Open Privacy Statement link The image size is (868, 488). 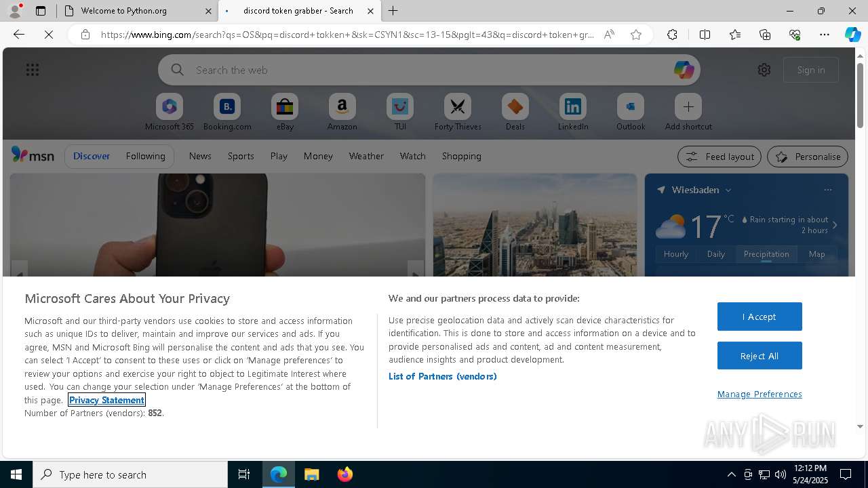click(x=106, y=400)
